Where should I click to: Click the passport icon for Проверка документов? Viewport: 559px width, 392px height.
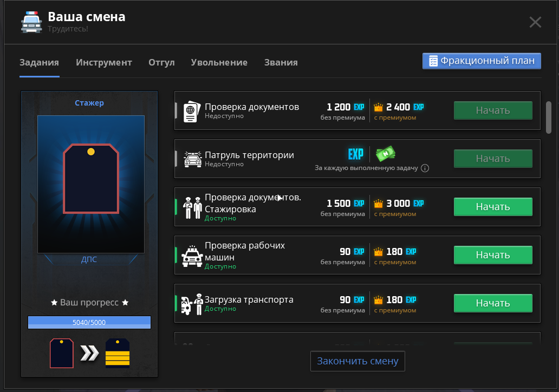coord(192,111)
